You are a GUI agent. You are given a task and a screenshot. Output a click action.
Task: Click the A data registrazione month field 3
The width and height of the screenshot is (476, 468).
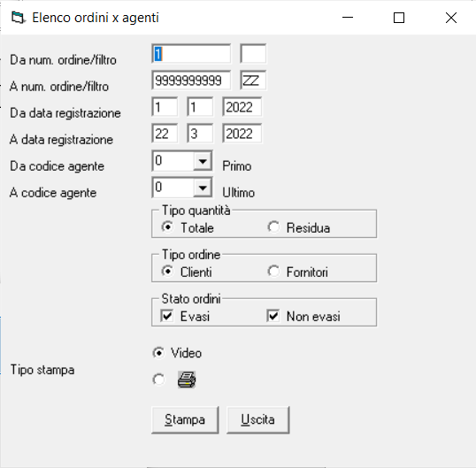[x=200, y=134]
